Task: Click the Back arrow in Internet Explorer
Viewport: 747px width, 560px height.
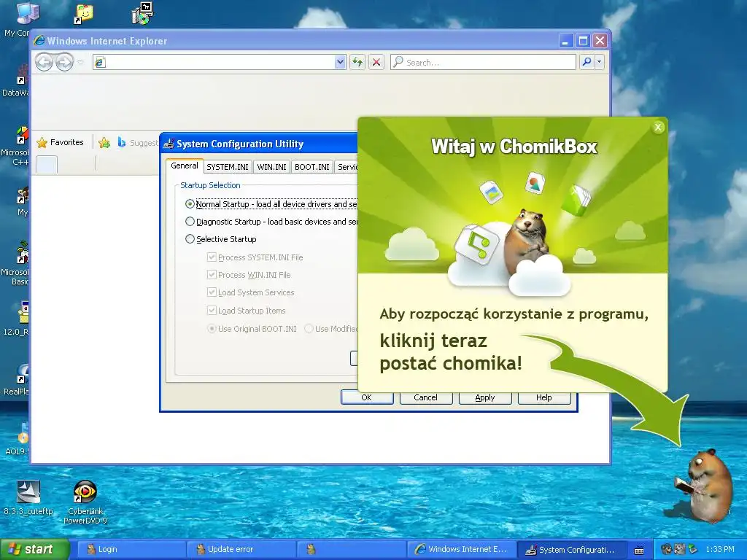Action: pos(44,63)
